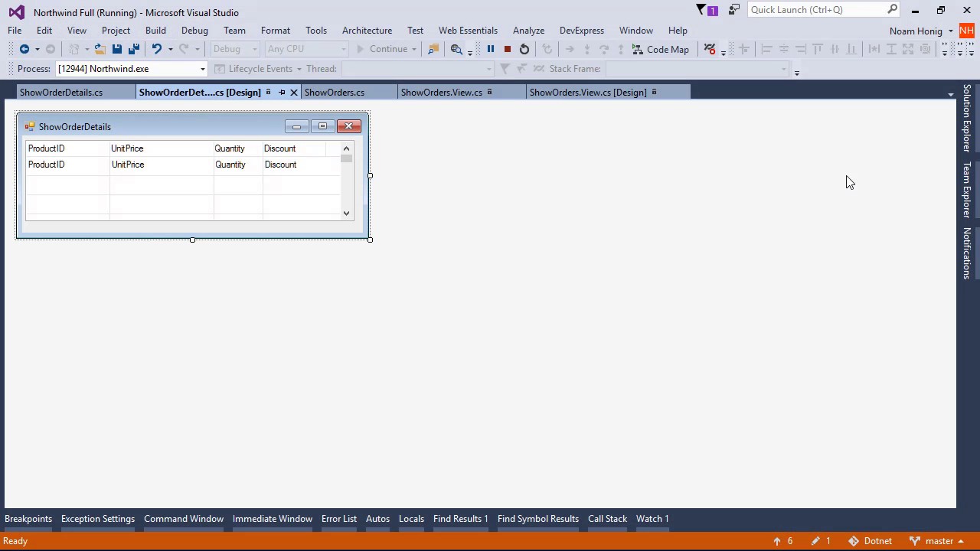
Task: Open the DevExpress menu
Action: [582, 31]
